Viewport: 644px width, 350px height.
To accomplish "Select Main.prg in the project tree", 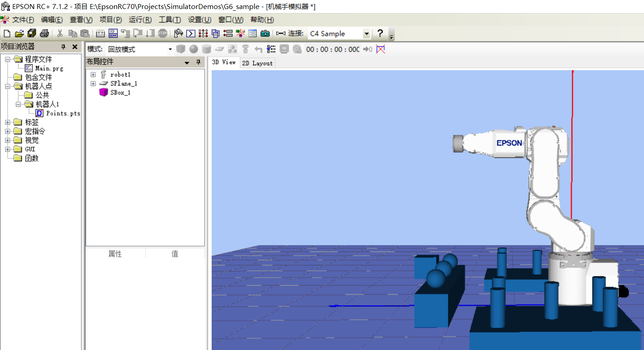I will [49, 68].
